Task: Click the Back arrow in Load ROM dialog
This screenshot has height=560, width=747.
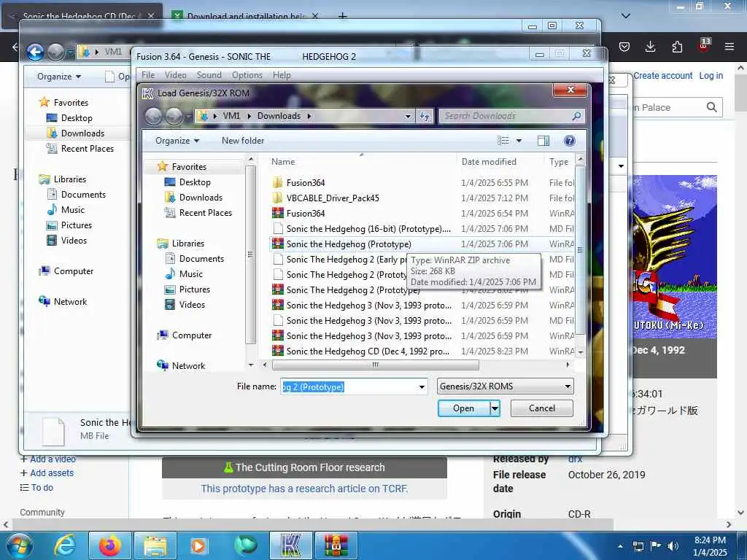Action: 153,116
